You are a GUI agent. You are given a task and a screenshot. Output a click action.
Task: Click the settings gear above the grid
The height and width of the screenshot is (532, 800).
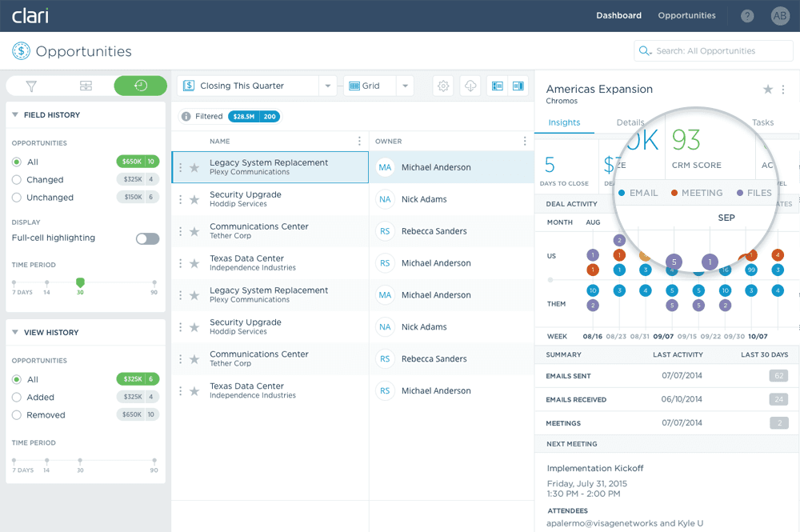click(443, 85)
